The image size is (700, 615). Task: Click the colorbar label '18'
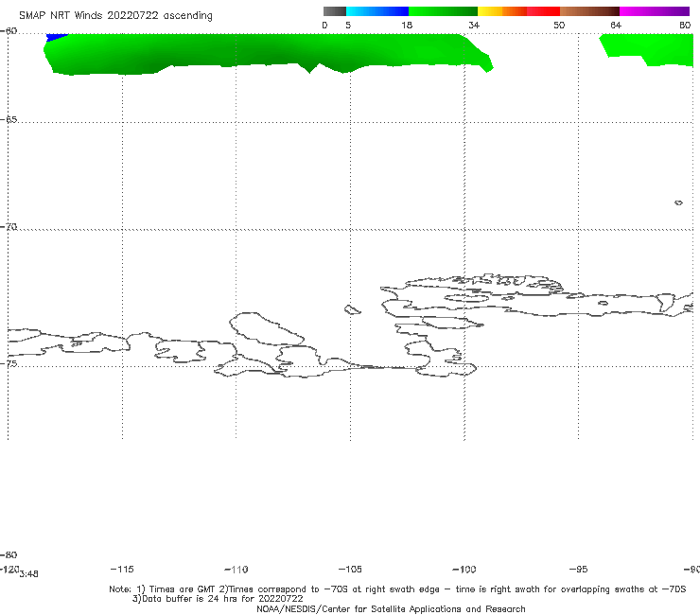[407, 25]
